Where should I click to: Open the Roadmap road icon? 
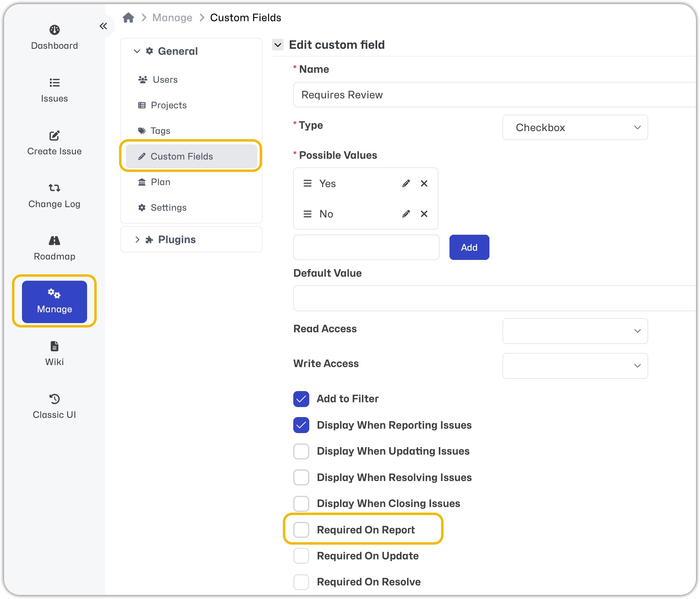[x=54, y=240]
